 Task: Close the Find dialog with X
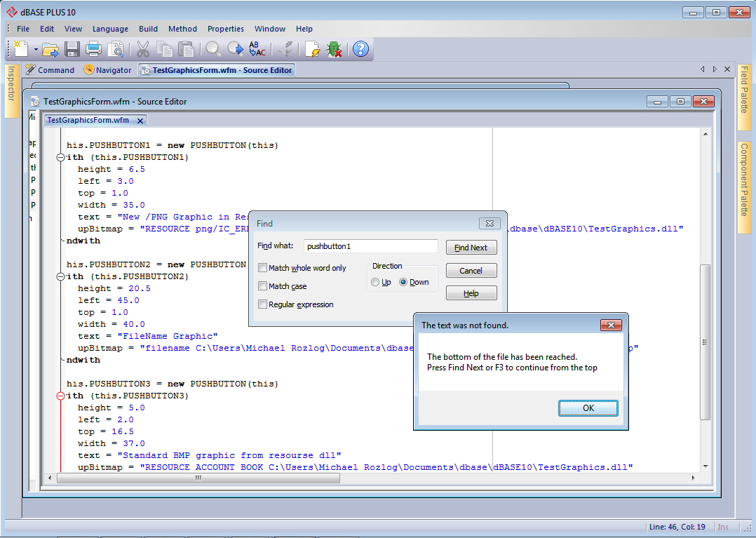(x=490, y=223)
